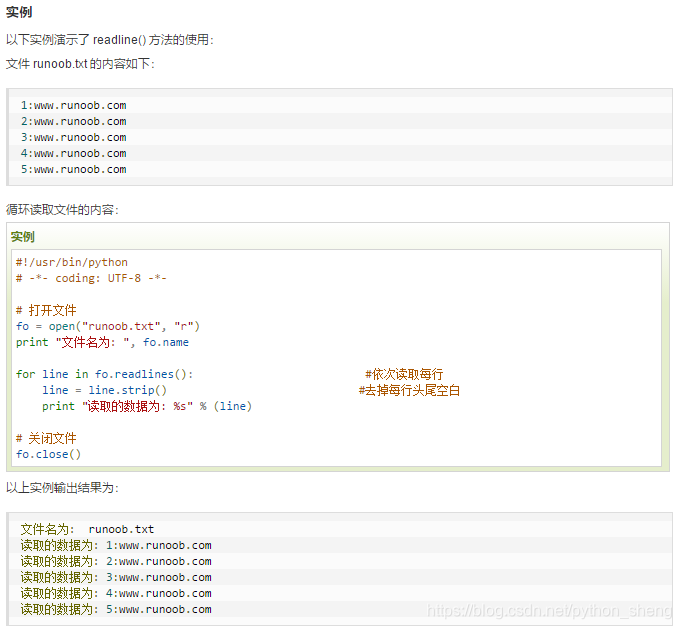This screenshot has width=681, height=629.
Task: Click the 'for line in fo.readlines():' line
Action: [x=104, y=374]
